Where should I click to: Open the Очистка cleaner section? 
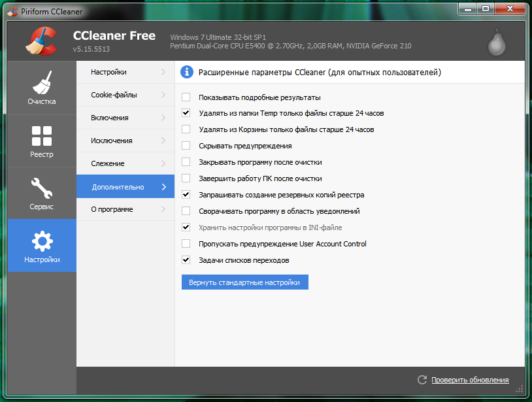[42, 88]
